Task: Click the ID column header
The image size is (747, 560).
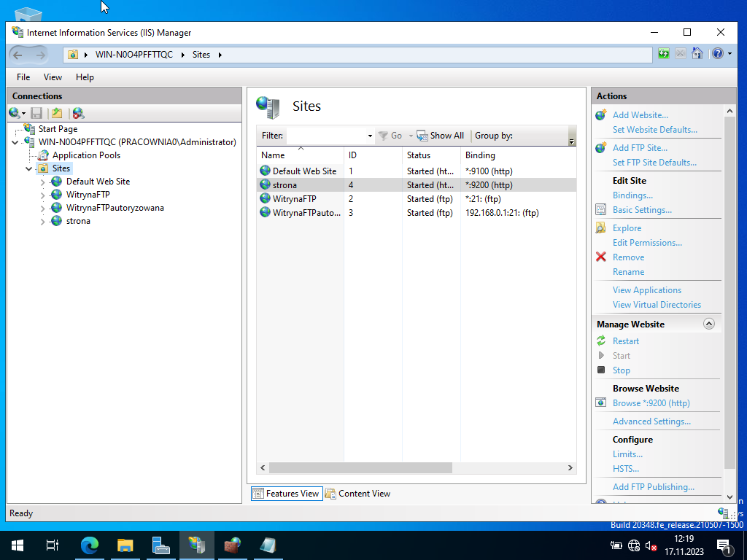Action: [373, 155]
